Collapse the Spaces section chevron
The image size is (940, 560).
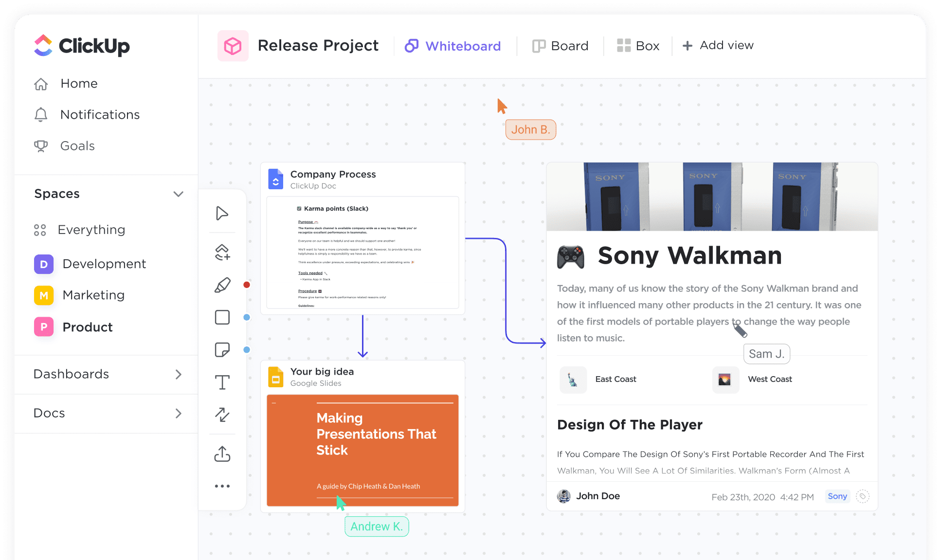tap(178, 194)
